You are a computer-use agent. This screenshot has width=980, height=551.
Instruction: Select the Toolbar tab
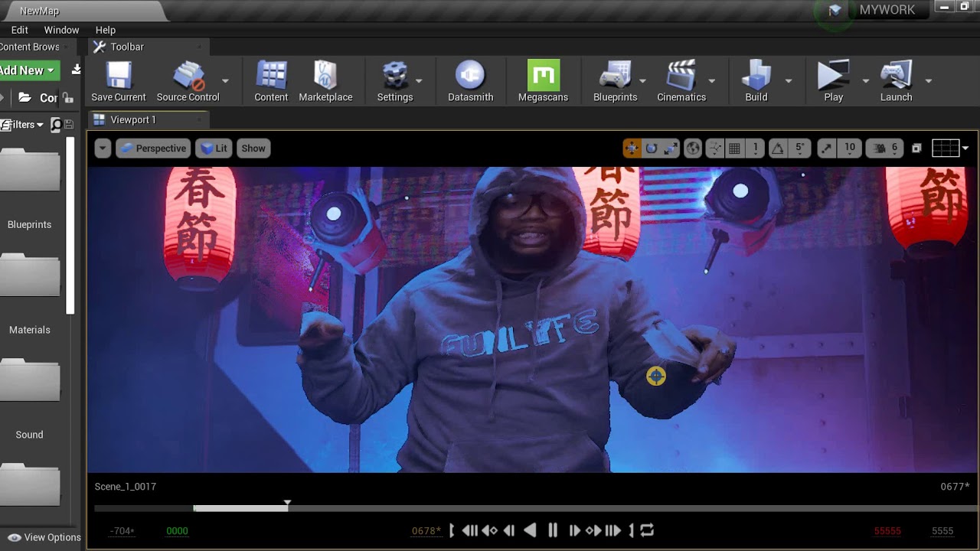[148, 47]
